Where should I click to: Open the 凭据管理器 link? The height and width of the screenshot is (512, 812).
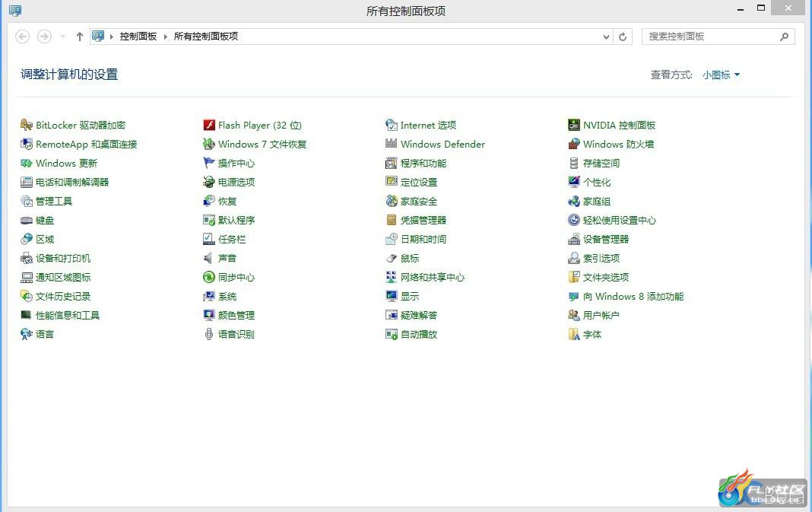click(x=423, y=220)
